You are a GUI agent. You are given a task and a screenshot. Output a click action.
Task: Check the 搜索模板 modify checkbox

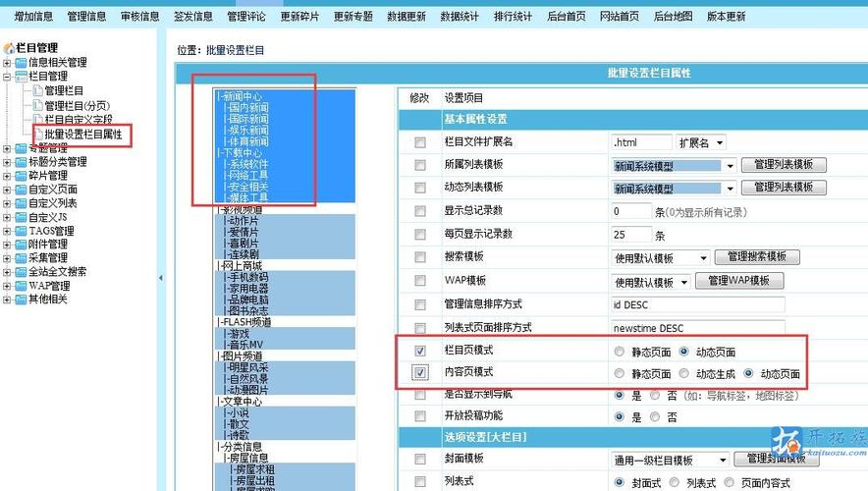tap(420, 257)
